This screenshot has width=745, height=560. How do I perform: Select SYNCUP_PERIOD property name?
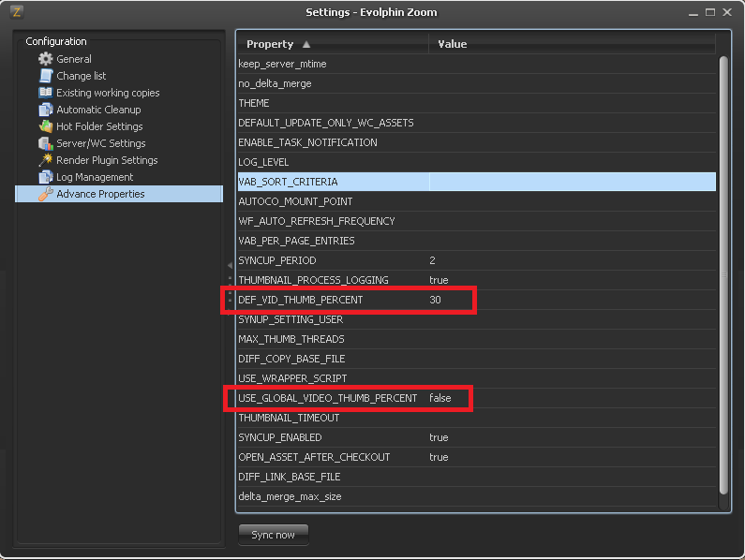[277, 260]
